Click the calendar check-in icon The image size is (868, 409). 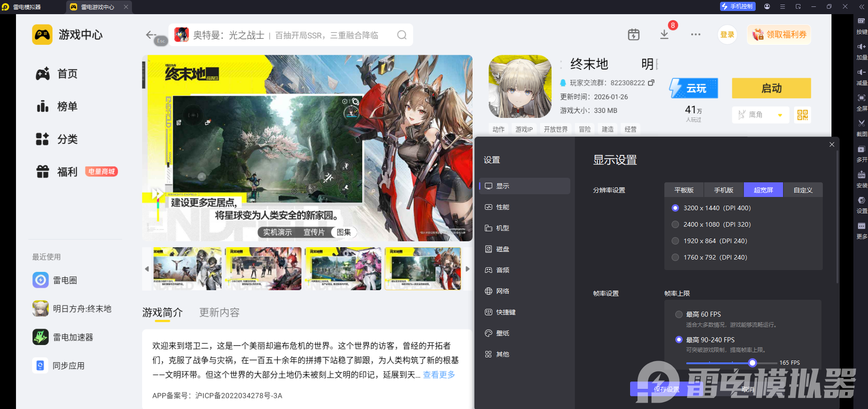[x=634, y=35]
